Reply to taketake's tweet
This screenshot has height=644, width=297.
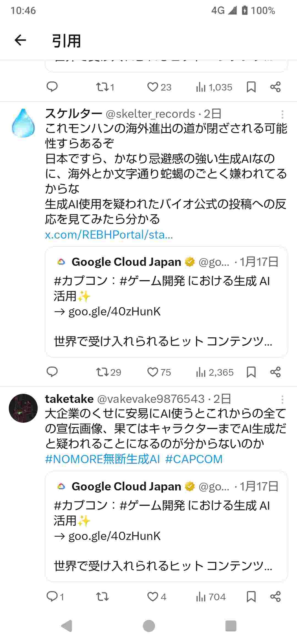pyautogui.click(x=52, y=597)
